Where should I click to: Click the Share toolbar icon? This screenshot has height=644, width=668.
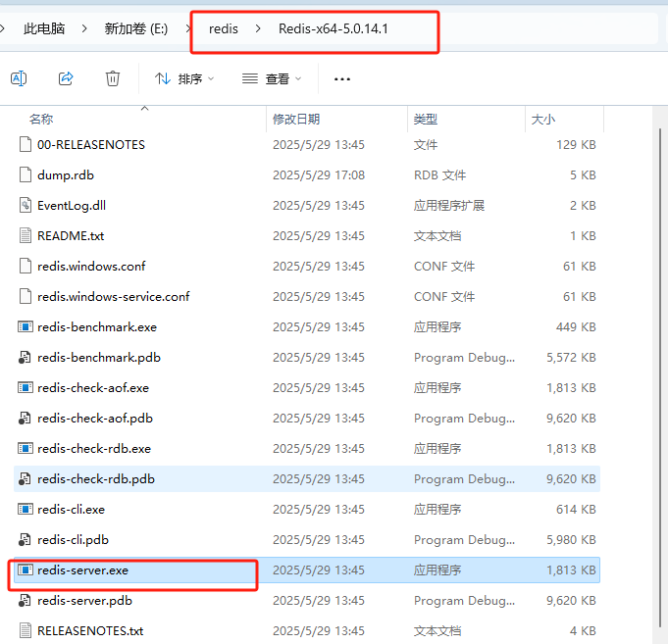click(x=66, y=78)
